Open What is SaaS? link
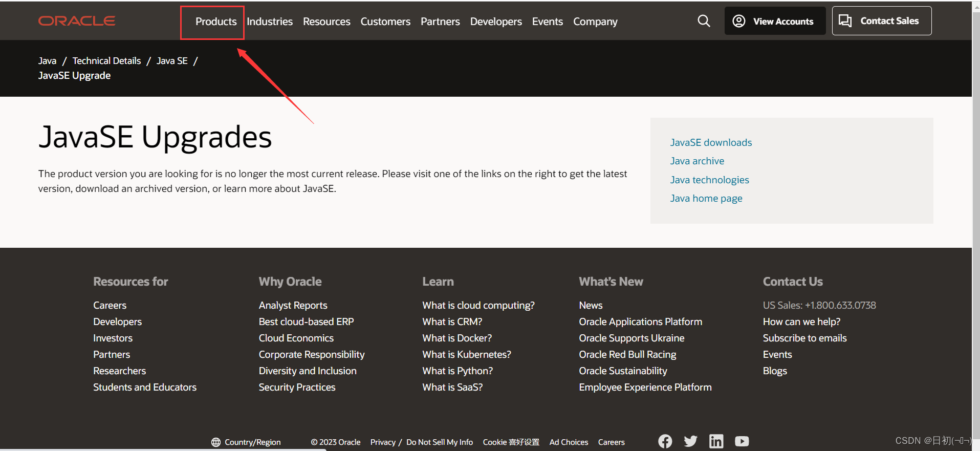This screenshot has width=980, height=451. 452,387
